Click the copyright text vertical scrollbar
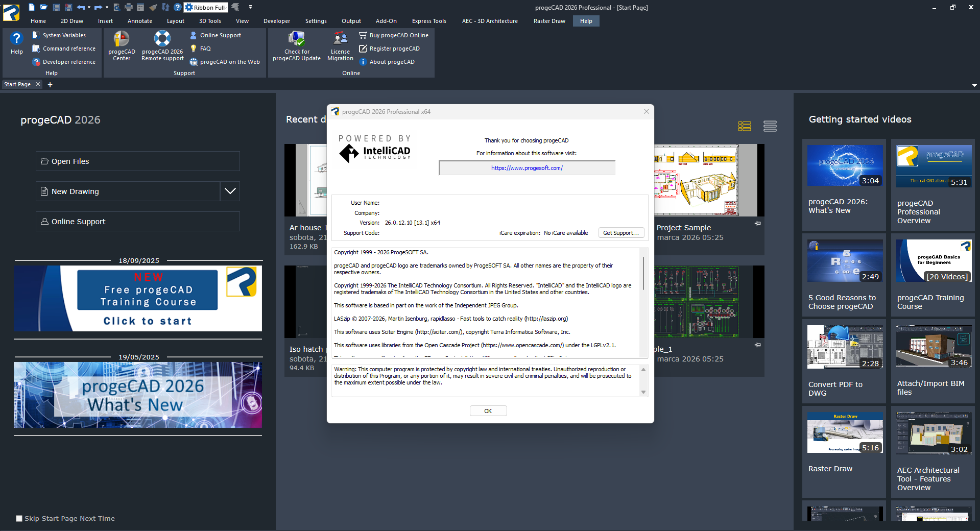 click(643, 274)
